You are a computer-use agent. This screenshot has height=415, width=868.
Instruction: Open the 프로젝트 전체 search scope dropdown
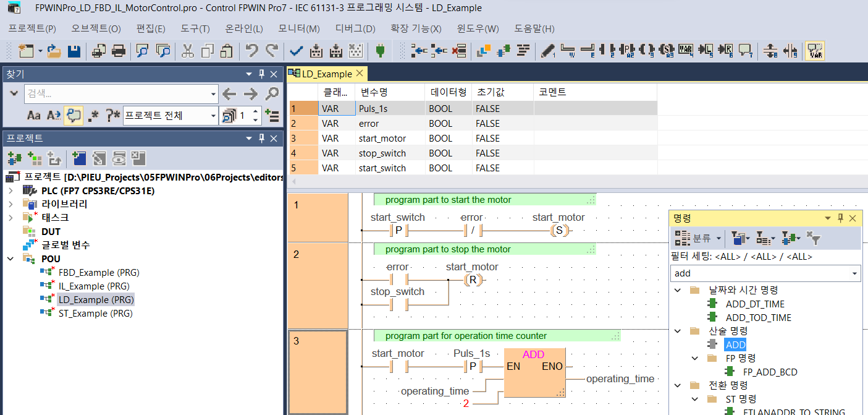click(214, 116)
